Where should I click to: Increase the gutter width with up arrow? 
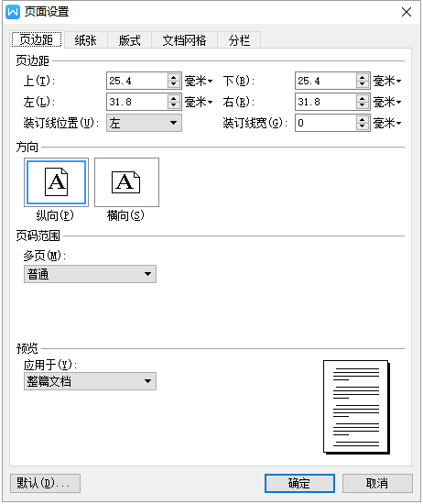(363, 119)
